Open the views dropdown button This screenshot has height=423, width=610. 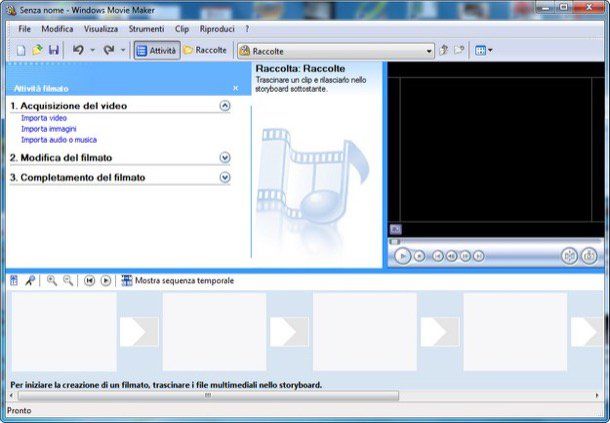pos(484,50)
